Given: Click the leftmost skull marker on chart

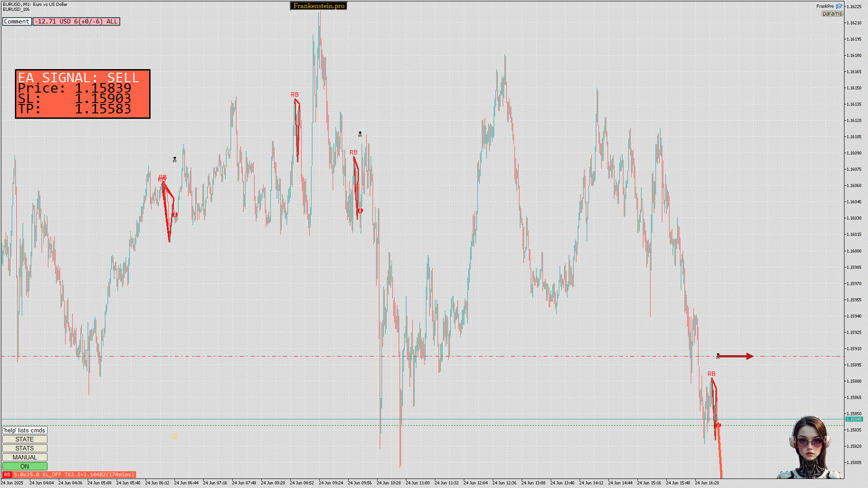Looking at the screenshot, I should point(175,160).
